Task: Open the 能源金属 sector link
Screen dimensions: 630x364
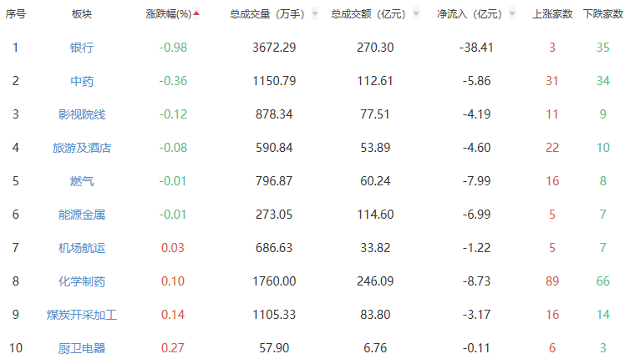Action: (82, 215)
